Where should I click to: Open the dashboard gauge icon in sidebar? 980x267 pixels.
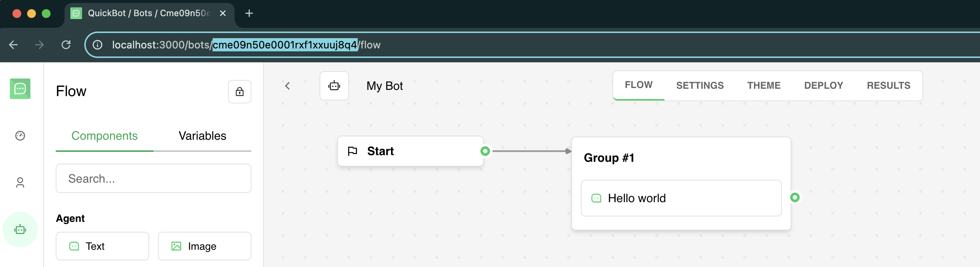pos(20,136)
